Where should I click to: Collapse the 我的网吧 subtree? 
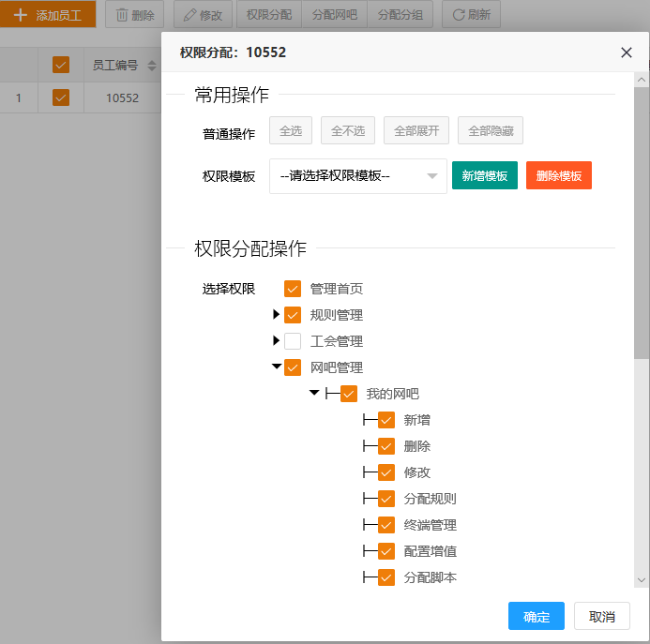[x=314, y=394]
